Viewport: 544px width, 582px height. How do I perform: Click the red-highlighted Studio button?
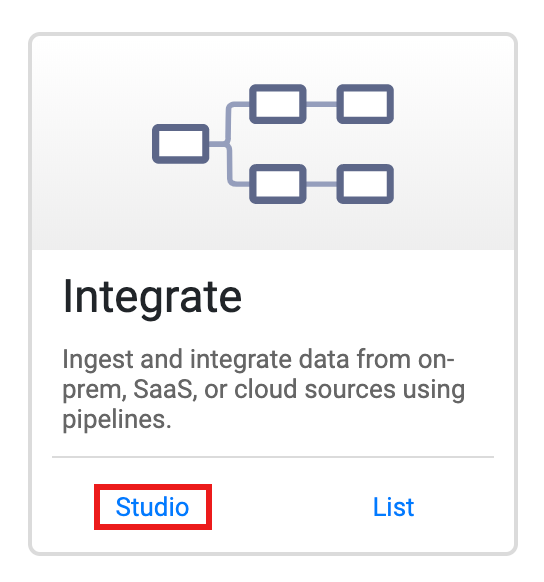pyautogui.click(x=153, y=507)
